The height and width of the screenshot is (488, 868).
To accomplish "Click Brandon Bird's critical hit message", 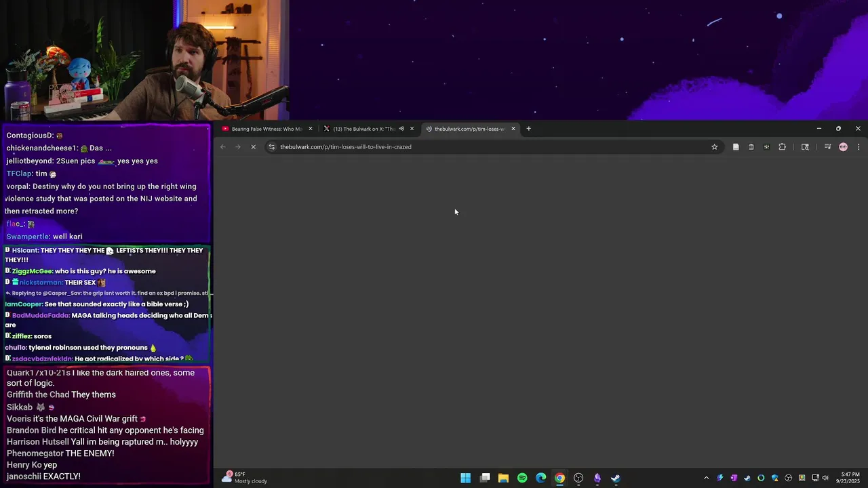I will pos(105,430).
